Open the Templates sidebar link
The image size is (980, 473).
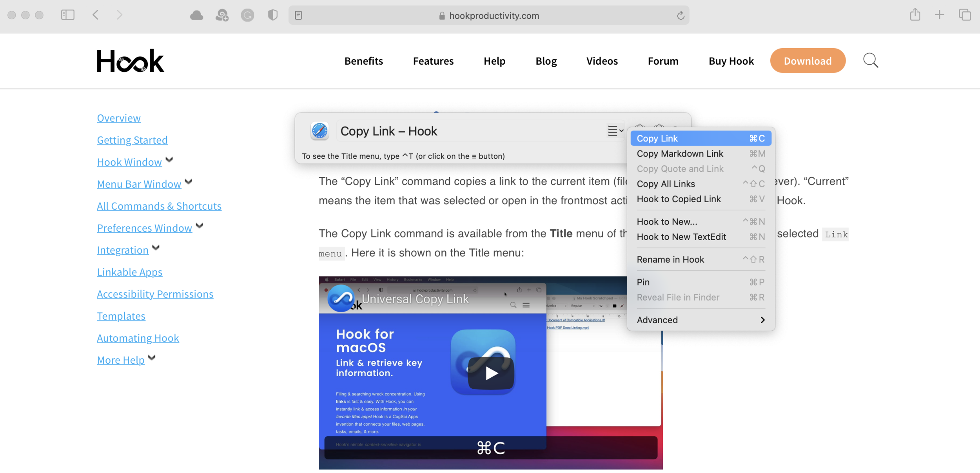pyautogui.click(x=121, y=315)
